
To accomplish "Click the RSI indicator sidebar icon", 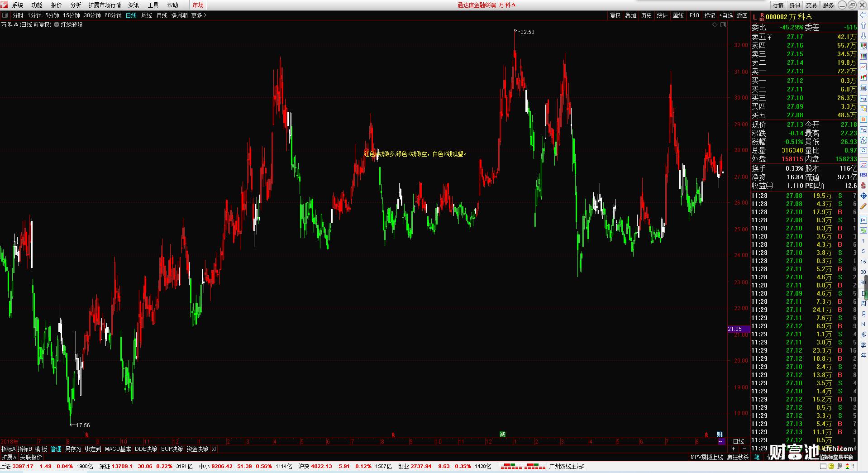I will pos(863,175).
